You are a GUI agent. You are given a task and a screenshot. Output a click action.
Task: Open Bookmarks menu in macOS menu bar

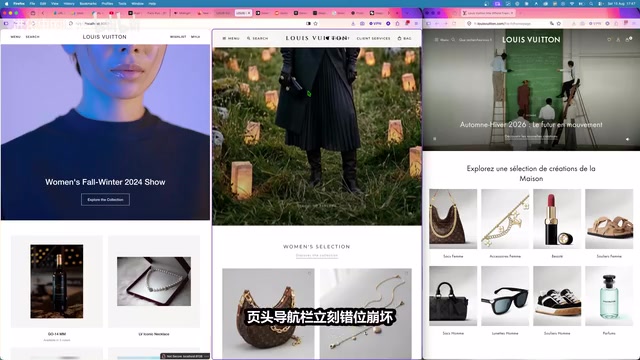point(88,3)
